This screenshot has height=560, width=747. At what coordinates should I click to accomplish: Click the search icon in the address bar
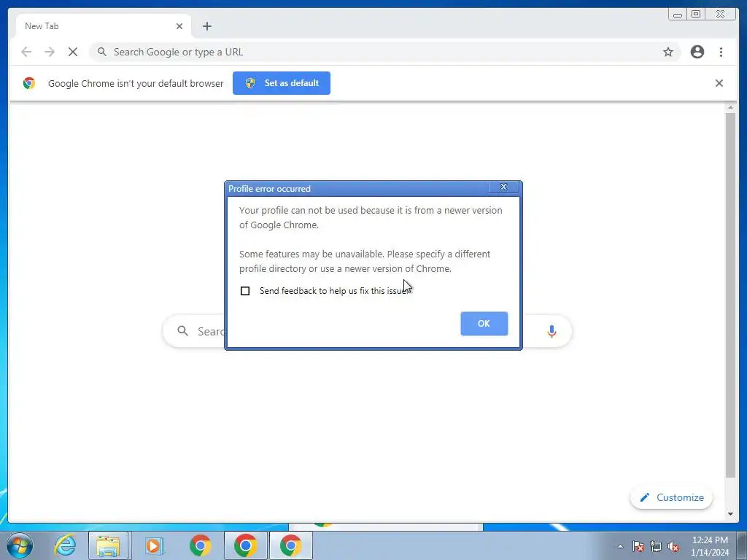[x=102, y=52]
